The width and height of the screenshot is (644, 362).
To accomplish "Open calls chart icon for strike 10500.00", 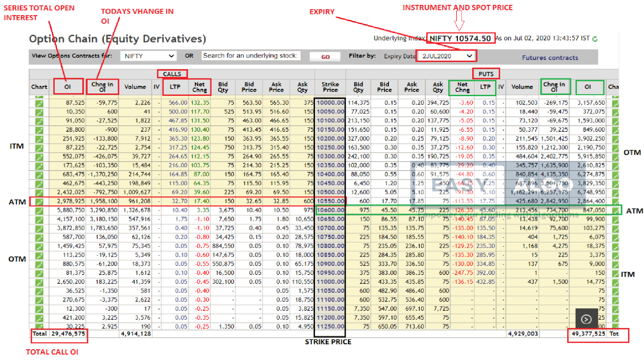I will (x=39, y=193).
